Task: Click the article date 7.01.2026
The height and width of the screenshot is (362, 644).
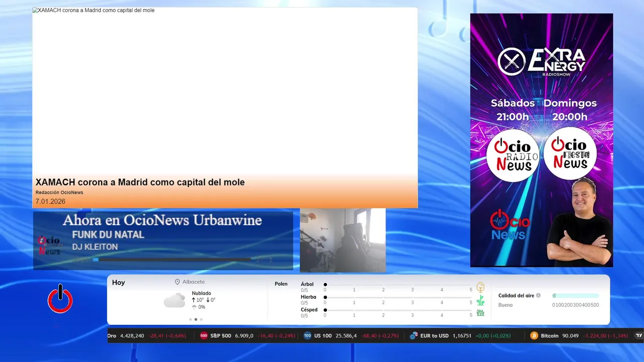Action: (x=50, y=202)
